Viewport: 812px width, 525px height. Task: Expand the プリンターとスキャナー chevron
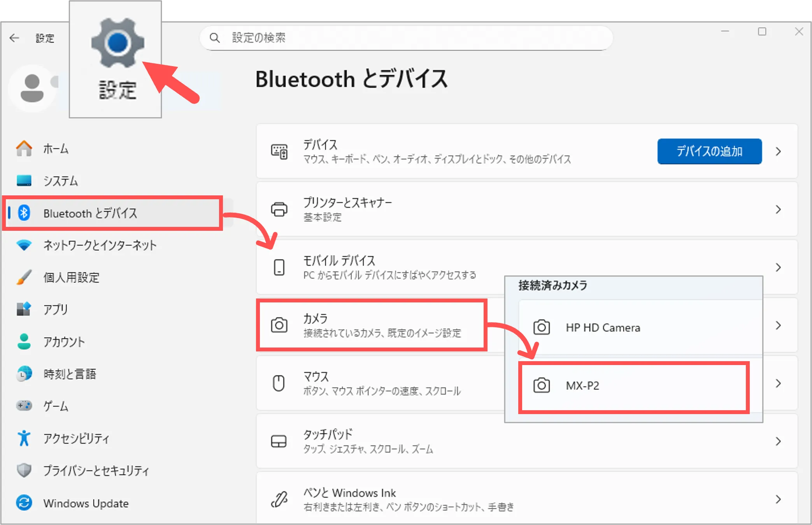tap(778, 209)
